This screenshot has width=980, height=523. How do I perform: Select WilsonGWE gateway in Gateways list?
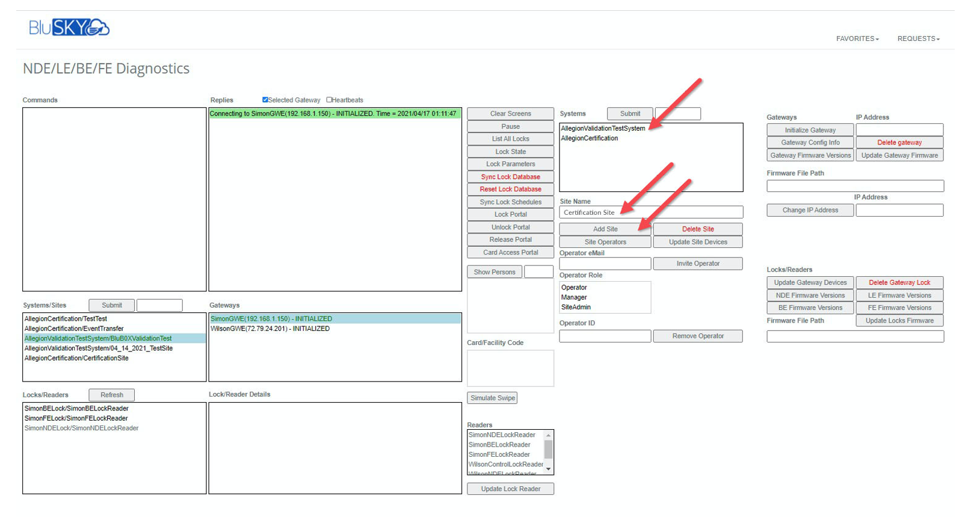[270, 329]
